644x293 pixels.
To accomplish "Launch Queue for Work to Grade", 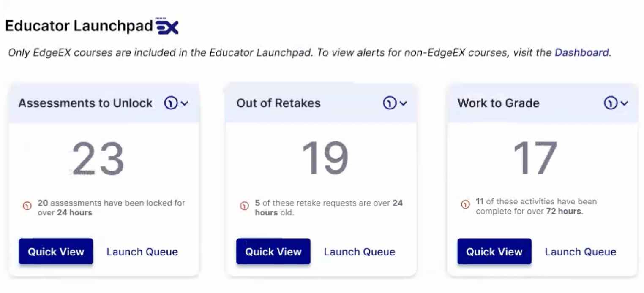I will (581, 252).
